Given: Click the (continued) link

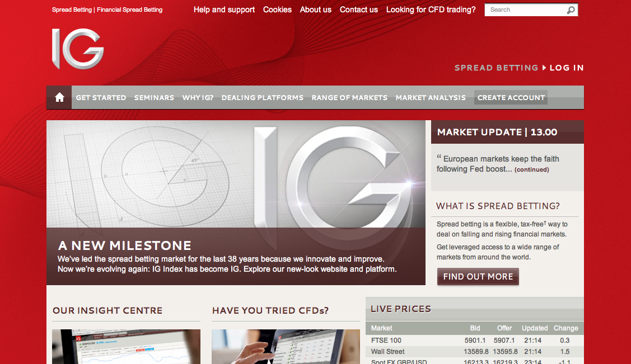Looking at the screenshot, I should [531, 169].
